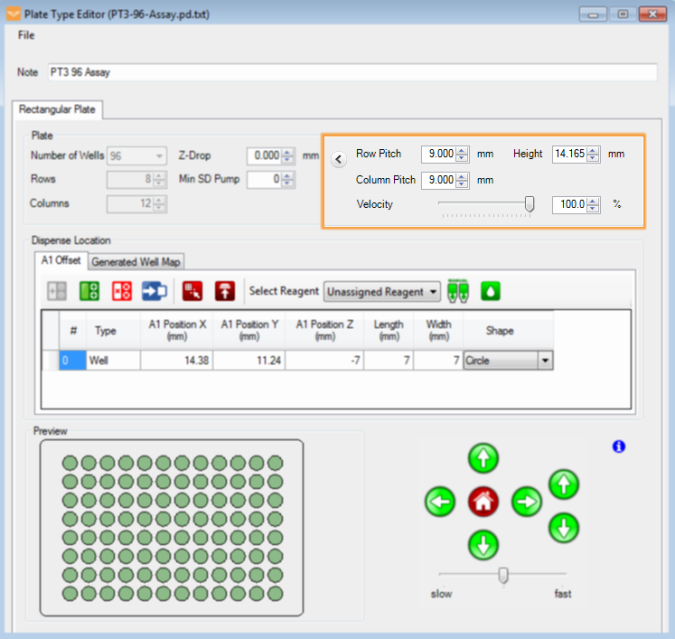Switch to the Generated Well Map tab
This screenshot has height=639, width=675.
point(137,262)
